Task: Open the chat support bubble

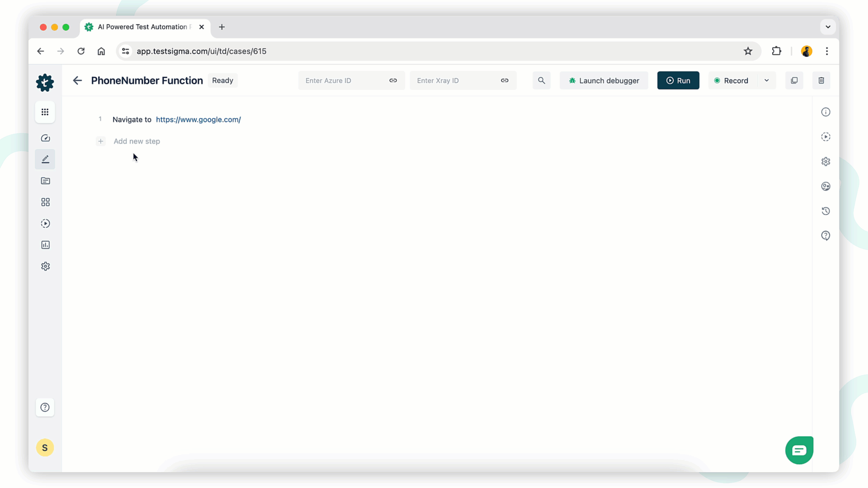Action: pos(799,450)
